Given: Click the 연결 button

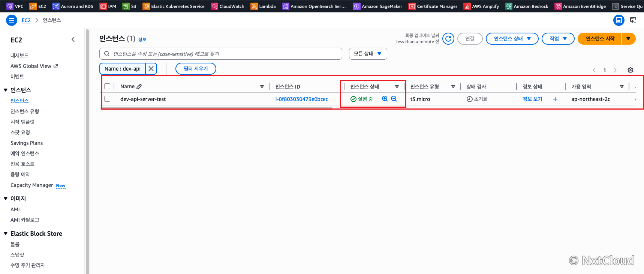Looking at the screenshot, I should 470,39.
